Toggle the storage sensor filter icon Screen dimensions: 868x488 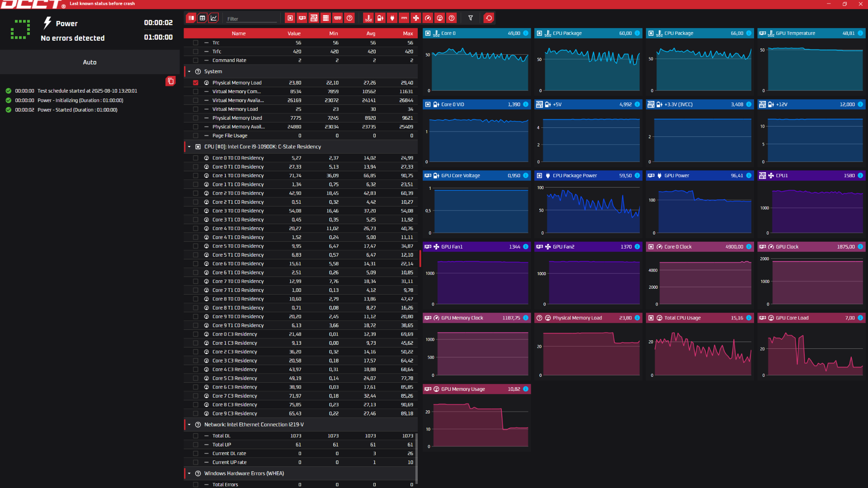click(325, 18)
